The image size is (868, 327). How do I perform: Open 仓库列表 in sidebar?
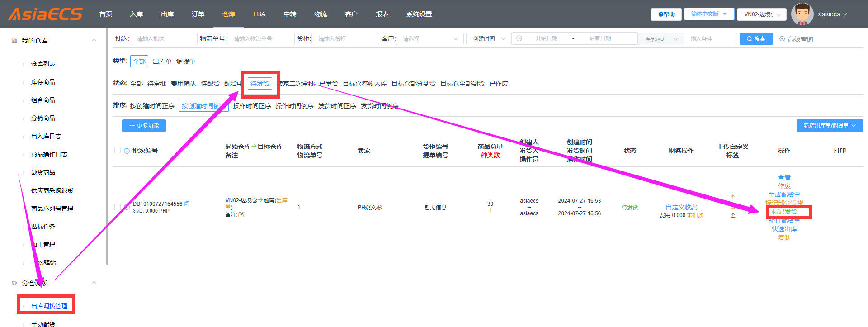point(43,64)
